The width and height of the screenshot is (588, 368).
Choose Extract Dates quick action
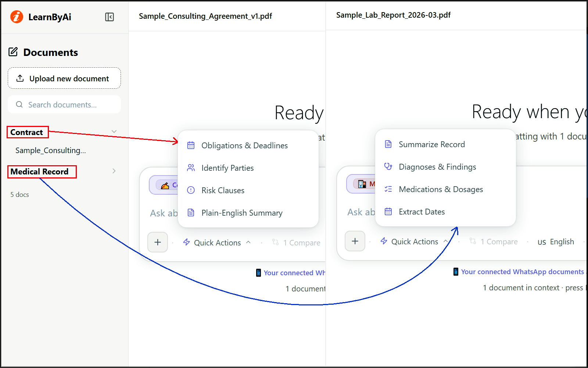(x=445, y=212)
